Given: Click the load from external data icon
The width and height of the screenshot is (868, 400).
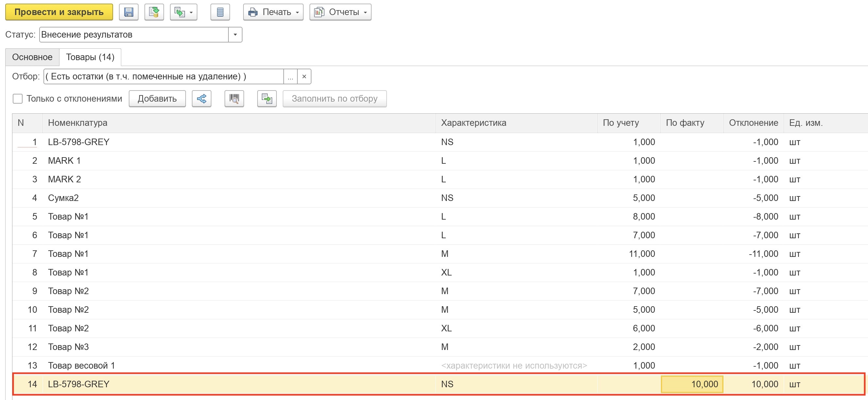Looking at the screenshot, I should pyautogui.click(x=267, y=99).
